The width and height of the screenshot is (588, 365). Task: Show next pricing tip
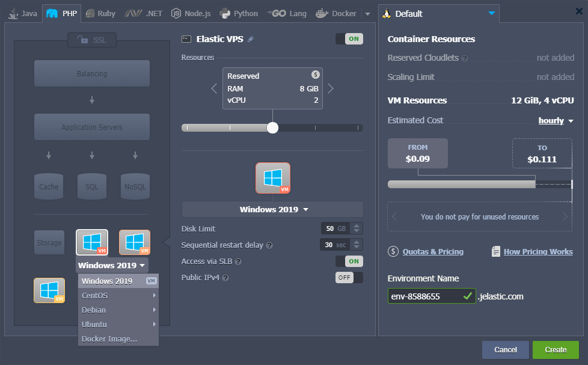tap(565, 216)
